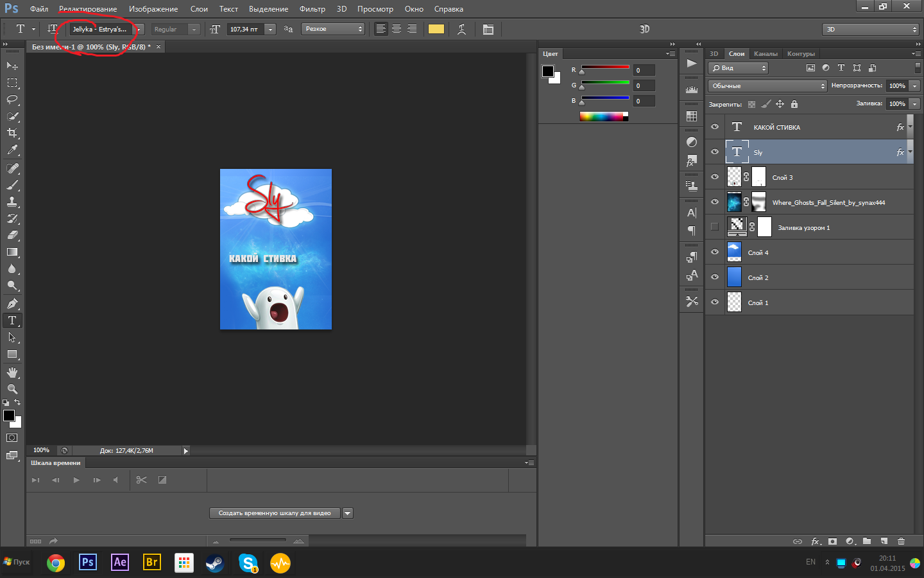Hide the Слой 1 layer

[x=715, y=302]
